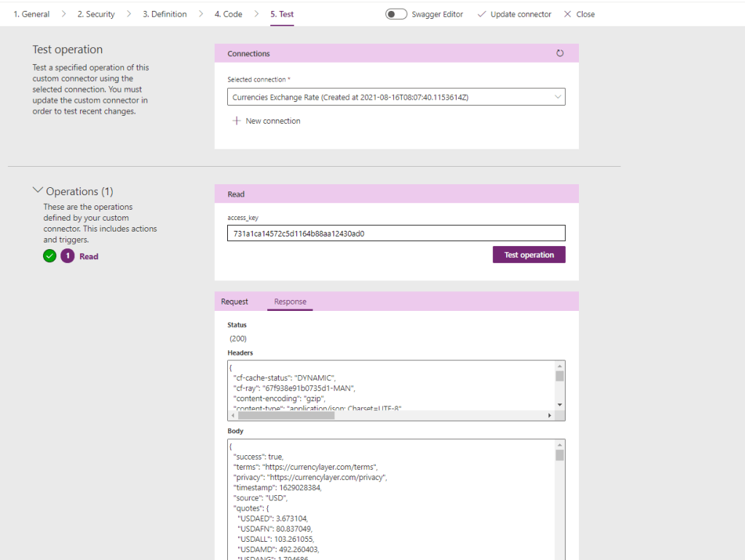Open the 3. Definition step
Viewport: 745px width, 560px height.
[x=164, y=14]
